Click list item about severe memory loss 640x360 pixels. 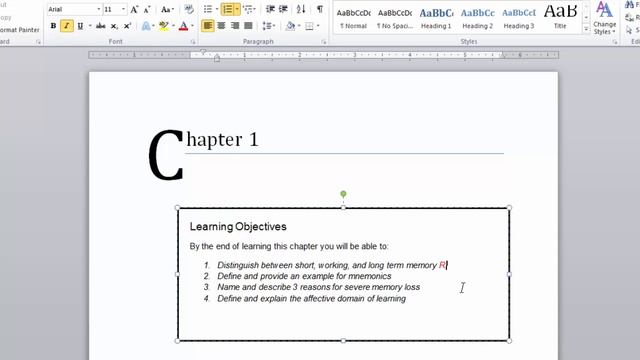click(x=318, y=287)
